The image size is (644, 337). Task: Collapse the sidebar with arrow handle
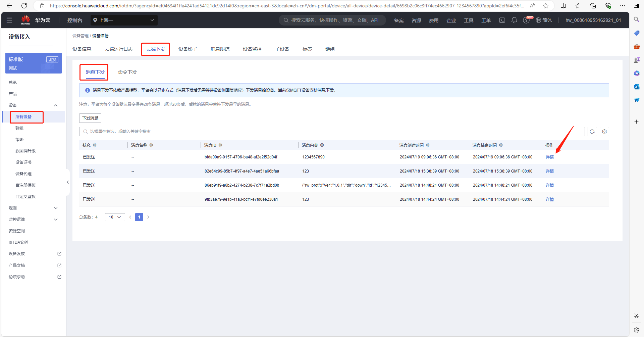[x=68, y=182]
